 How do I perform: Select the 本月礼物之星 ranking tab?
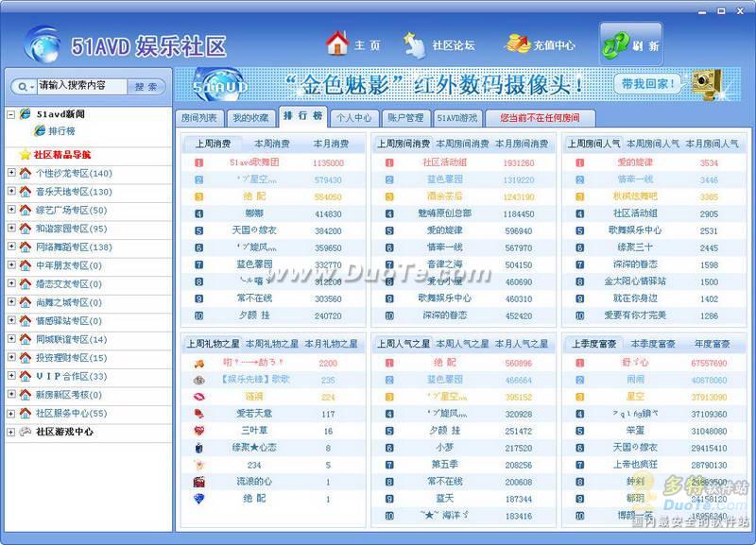click(x=332, y=344)
